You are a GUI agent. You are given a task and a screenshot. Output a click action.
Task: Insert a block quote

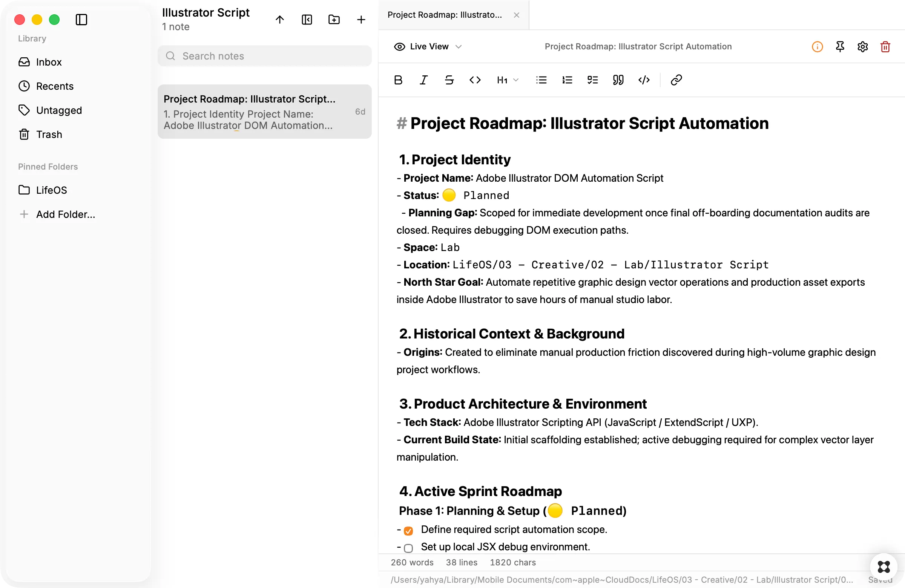click(x=618, y=80)
